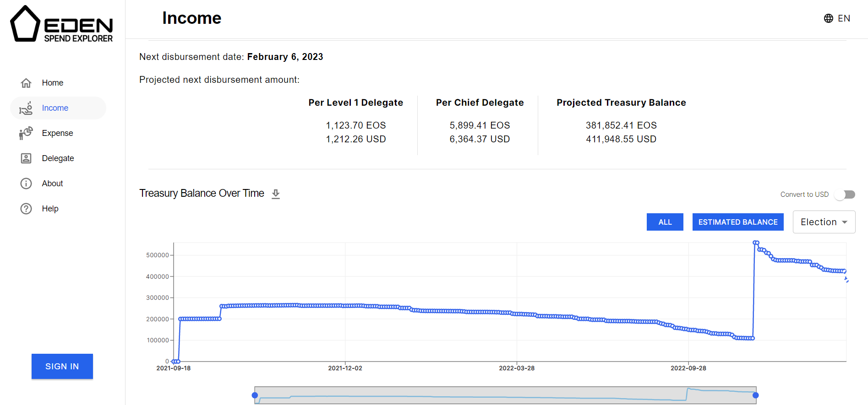This screenshot has width=868, height=405.
Task: Click the Convert to USD label
Action: tap(804, 194)
